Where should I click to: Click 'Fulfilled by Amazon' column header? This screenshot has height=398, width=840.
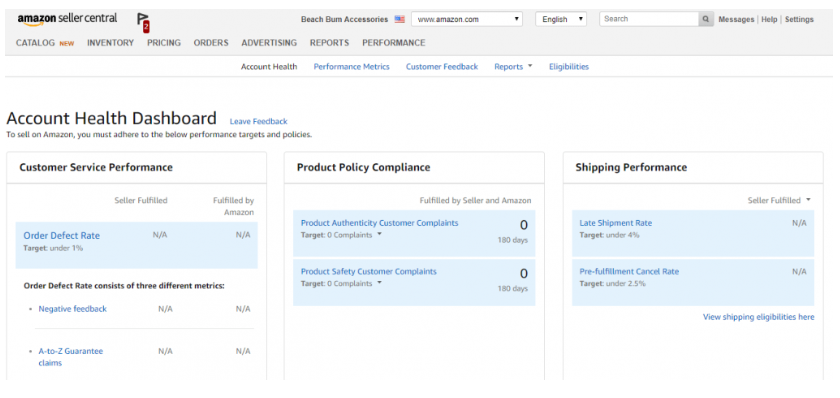234,206
